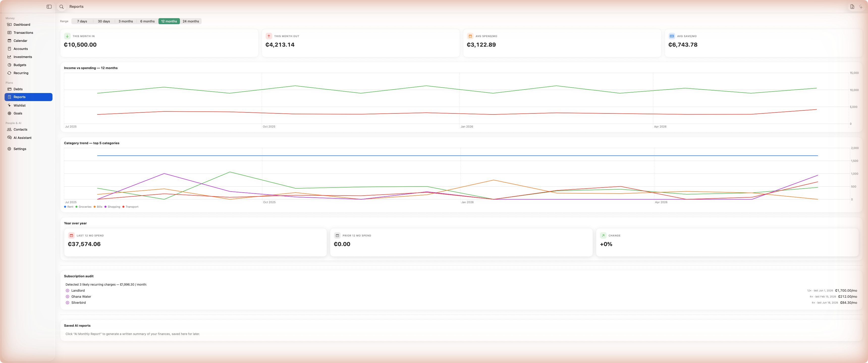Open Budgets in the sidebar
The width and height of the screenshot is (868, 363).
click(x=29, y=65)
